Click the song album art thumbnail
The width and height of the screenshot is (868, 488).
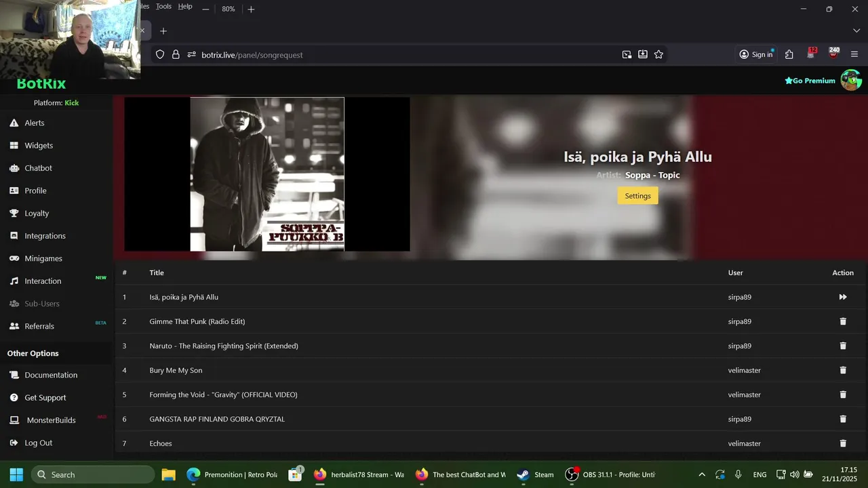[267, 174]
